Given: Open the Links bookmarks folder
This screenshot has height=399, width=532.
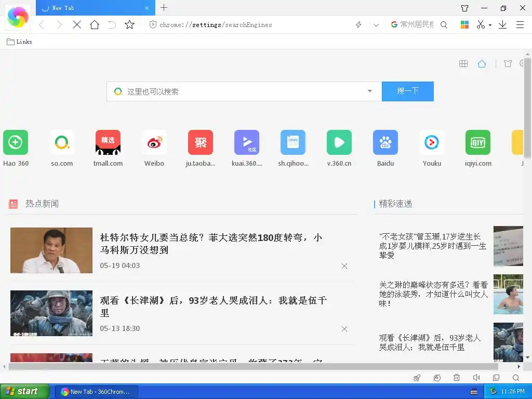Looking at the screenshot, I should click(x=19, y=42).
